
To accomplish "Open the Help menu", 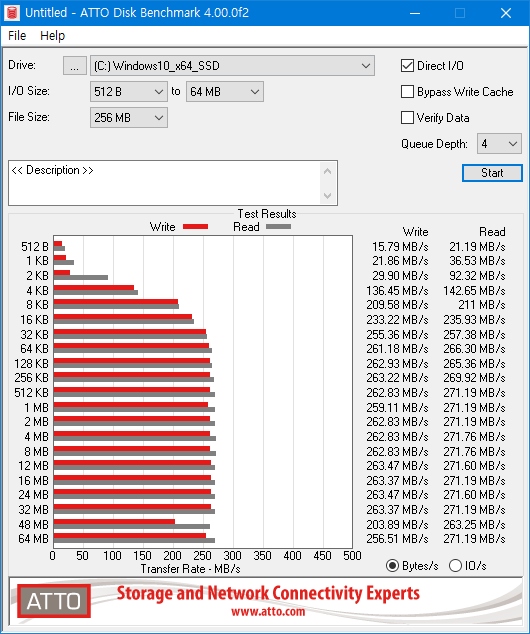I will pyautogui.click(x=53, y=36).
